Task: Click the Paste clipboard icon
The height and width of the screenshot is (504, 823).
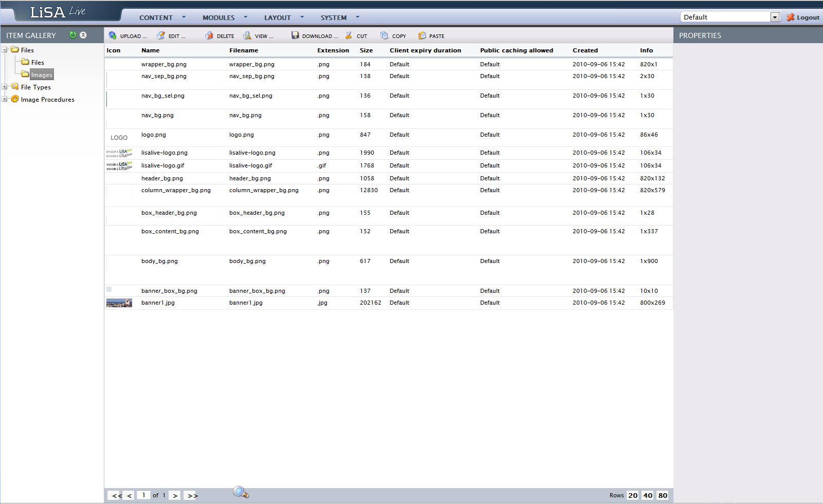Action: click(x=422, y=35)
